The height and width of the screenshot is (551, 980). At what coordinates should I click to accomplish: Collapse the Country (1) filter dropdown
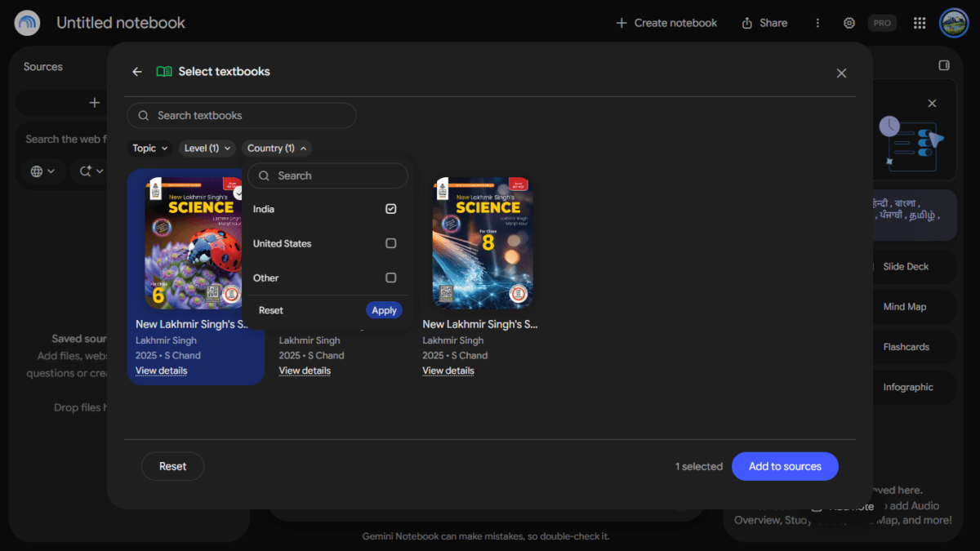277,148
